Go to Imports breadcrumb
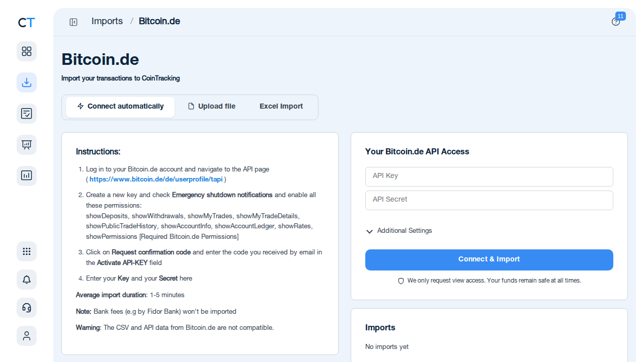Screen dimensions: 644x362 107,21
